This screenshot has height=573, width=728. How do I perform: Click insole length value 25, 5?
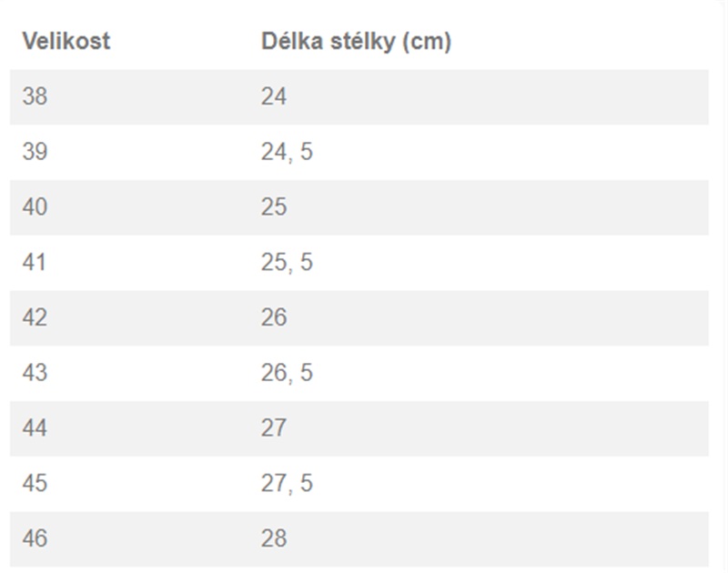coord(287,262)
